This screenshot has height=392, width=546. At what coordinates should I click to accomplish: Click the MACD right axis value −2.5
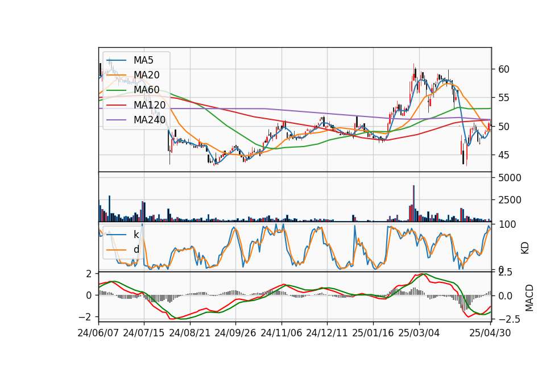[x=509, y=319]
